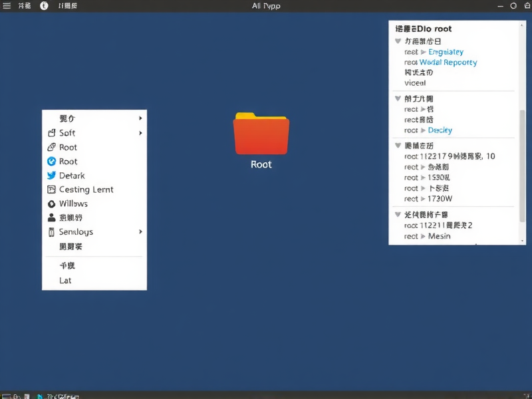Choose Detark from the context menu
Viewport: 532px width, 399px height.
(x=72, y=176)
